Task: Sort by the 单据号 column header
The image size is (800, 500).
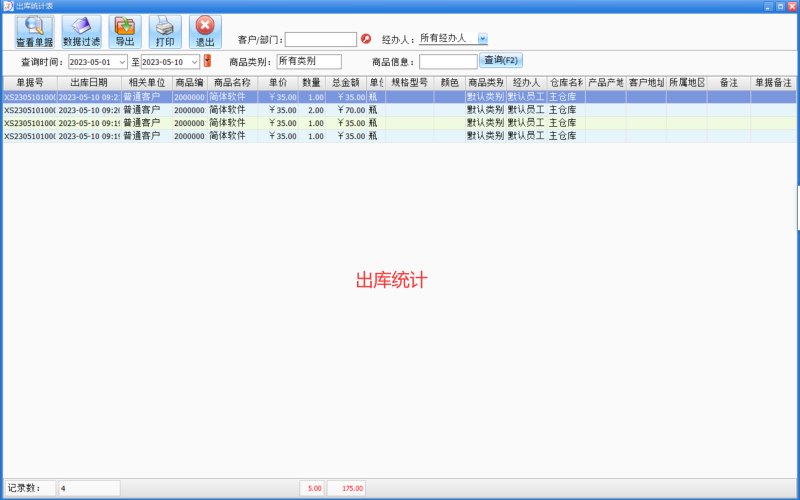Action: tap(30, 83)
